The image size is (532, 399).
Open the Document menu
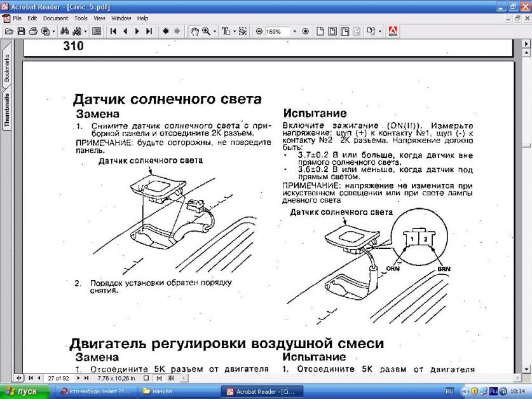click(x=55, y=18)
